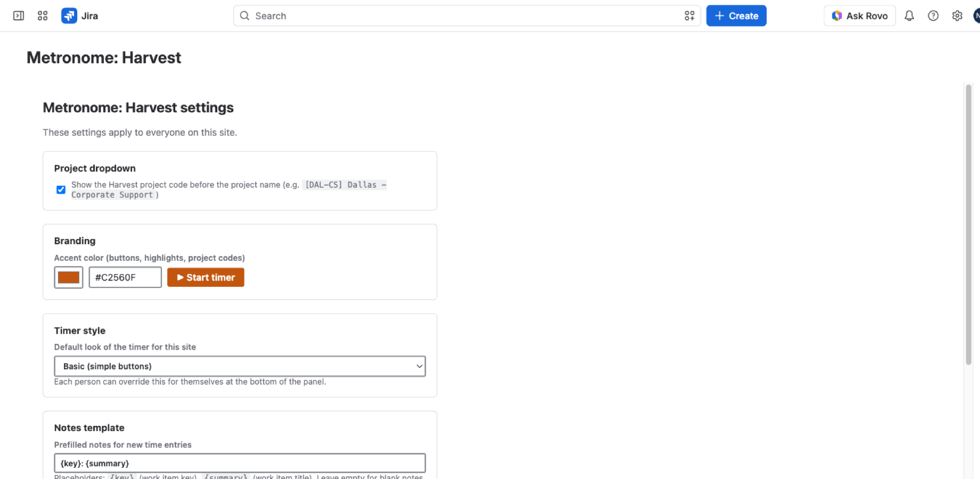Click the Notes template input field
The width and height of the screenshot is (980, 479).
point(240,463)
